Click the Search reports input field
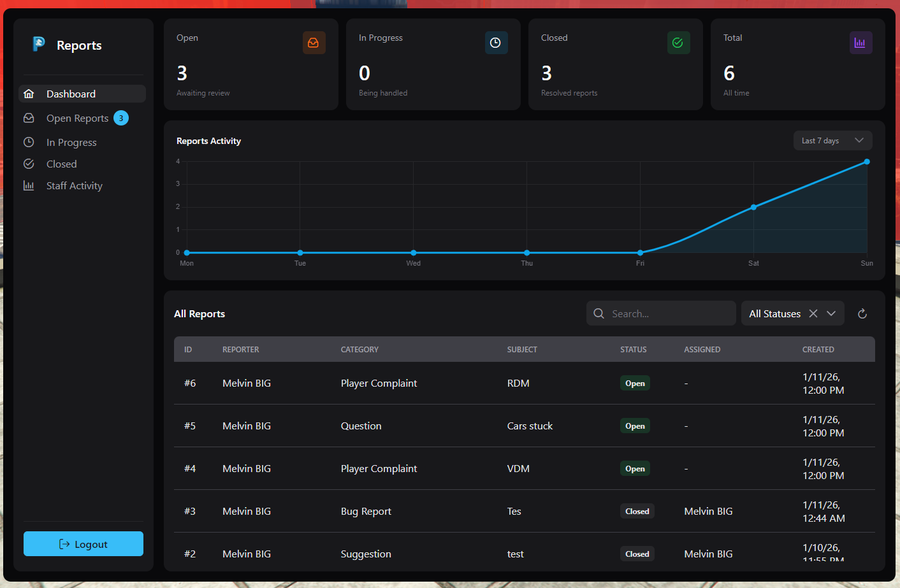This screenshot has height=588, width=900. [x=661, y=313]
